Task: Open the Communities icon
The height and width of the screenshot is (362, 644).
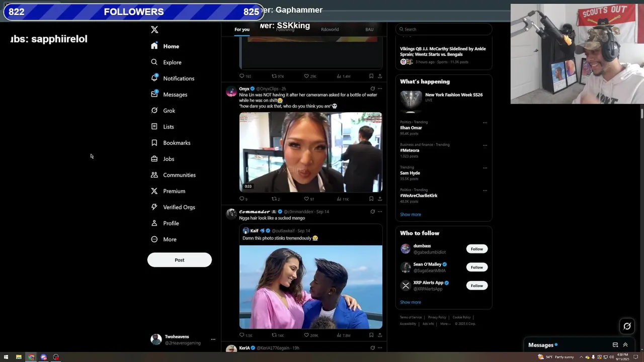Action: (154, 175)
